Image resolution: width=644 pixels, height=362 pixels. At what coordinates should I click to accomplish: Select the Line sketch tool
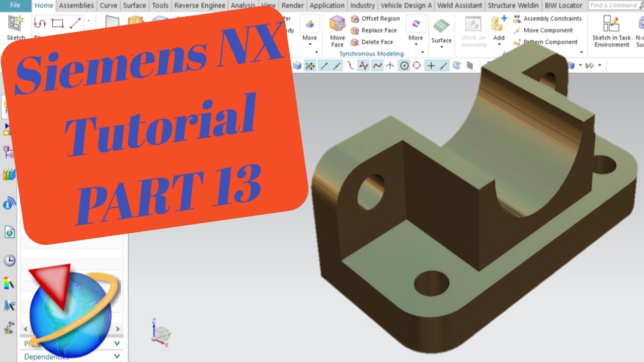pyautogui.click(x=75, y=23)
